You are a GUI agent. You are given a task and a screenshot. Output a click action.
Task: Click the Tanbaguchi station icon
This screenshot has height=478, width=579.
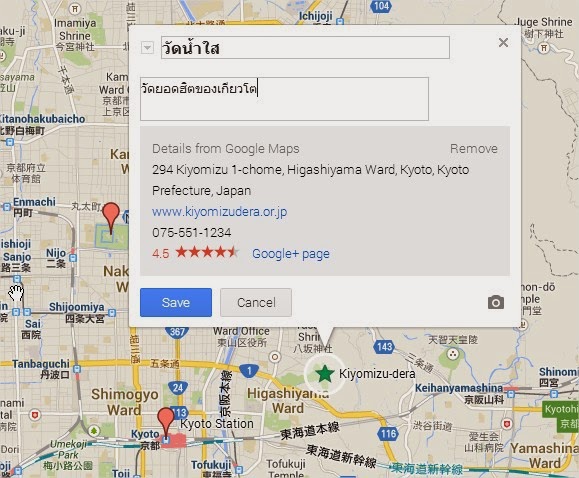click(77, 369)
